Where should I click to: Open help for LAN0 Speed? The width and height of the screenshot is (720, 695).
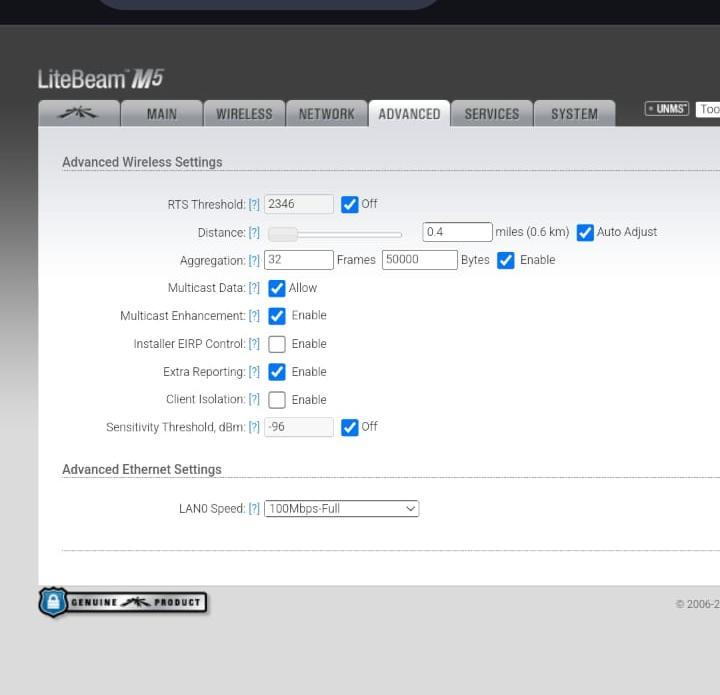(254, 509)
